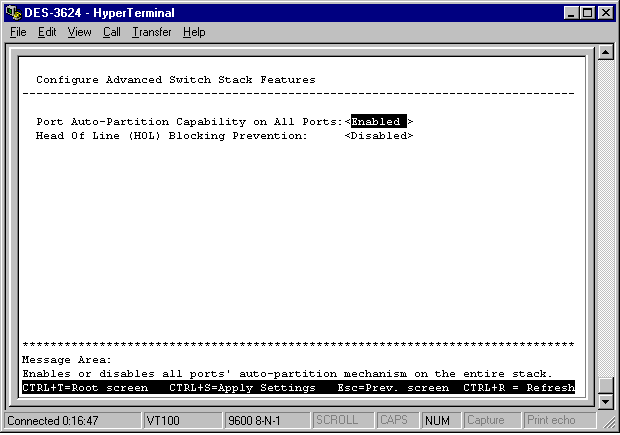The image size is (620, 435).
Task: Open the Edit menu
Action: point(47,32)
